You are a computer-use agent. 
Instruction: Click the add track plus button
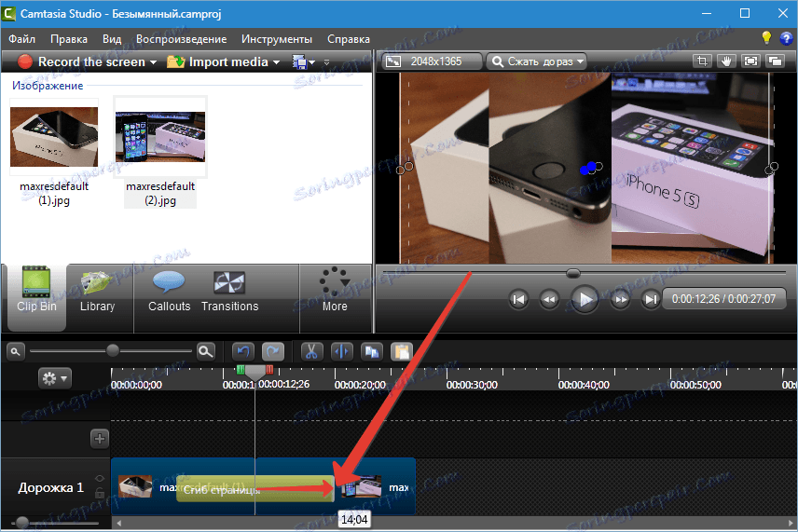coord(99,439)
